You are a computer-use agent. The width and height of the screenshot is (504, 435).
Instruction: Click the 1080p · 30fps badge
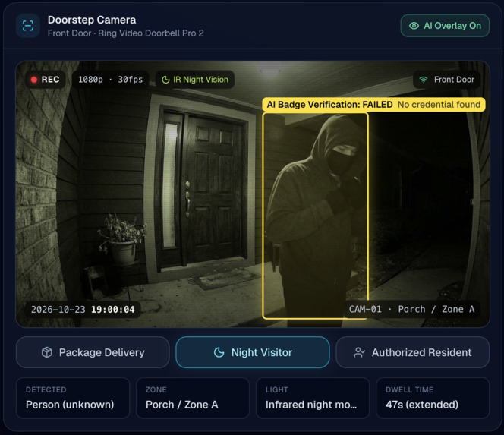110,80
